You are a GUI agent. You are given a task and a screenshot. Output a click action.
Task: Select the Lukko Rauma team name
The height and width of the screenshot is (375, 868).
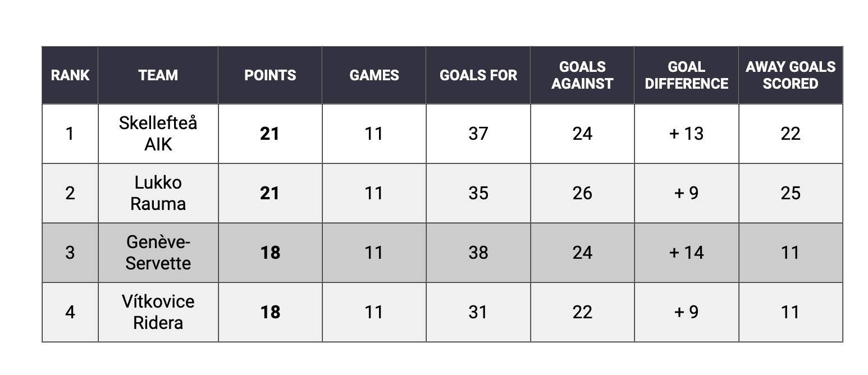click(158, 193)
